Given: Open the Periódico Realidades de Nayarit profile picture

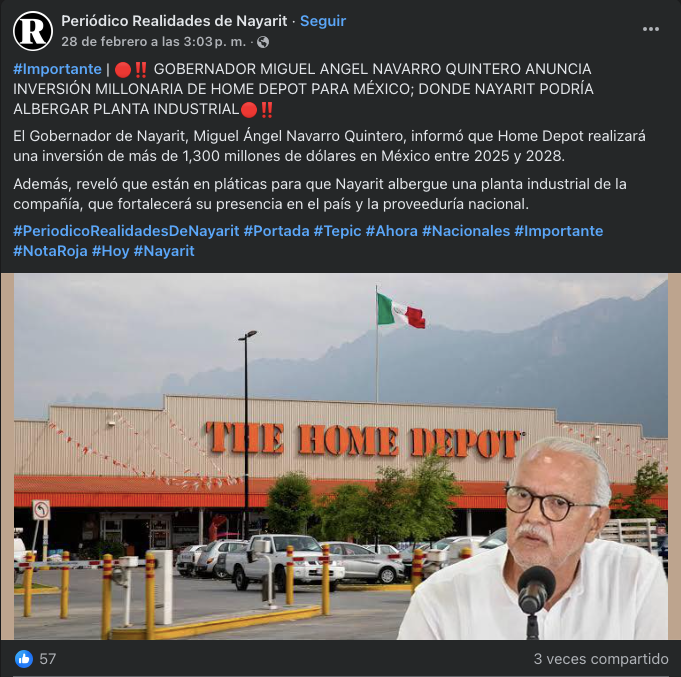Looking at the screenshot, I should pyautogui.click(x=33, y=31).
